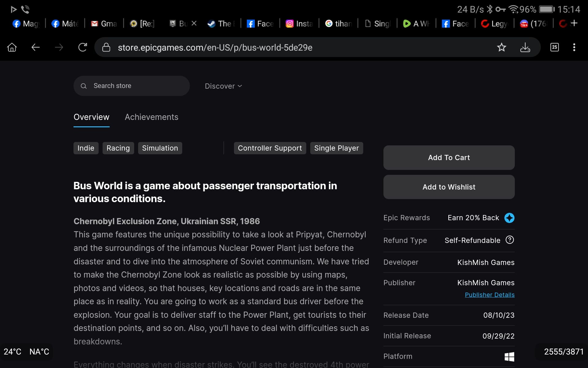Open downloads via the download tray icon

coord(525,48)
